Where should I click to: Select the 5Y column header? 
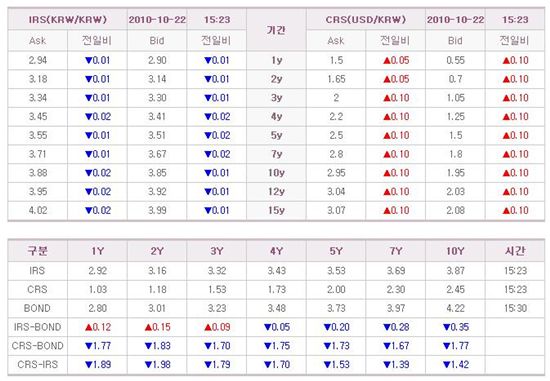[x=336, y=251]
